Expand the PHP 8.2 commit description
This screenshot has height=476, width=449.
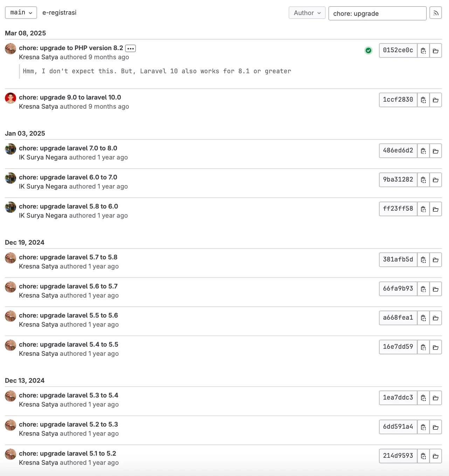coord(130,48)
